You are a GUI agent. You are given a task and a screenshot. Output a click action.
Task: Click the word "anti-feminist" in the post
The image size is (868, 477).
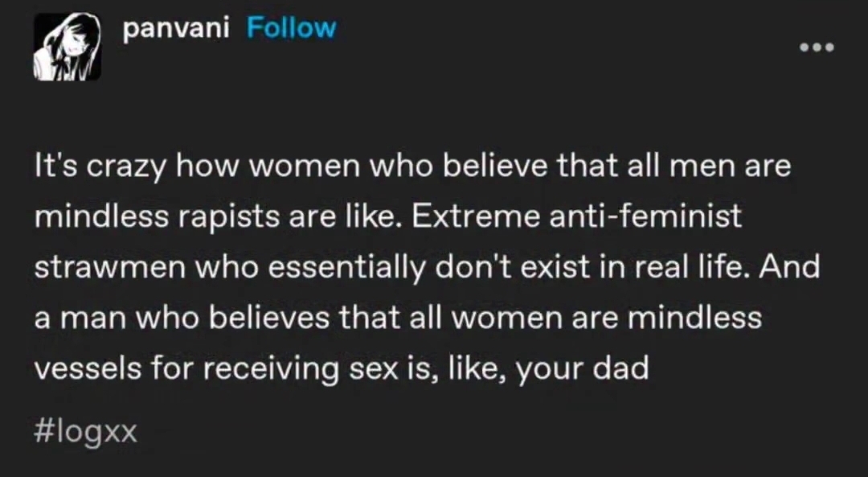point(645,216)
